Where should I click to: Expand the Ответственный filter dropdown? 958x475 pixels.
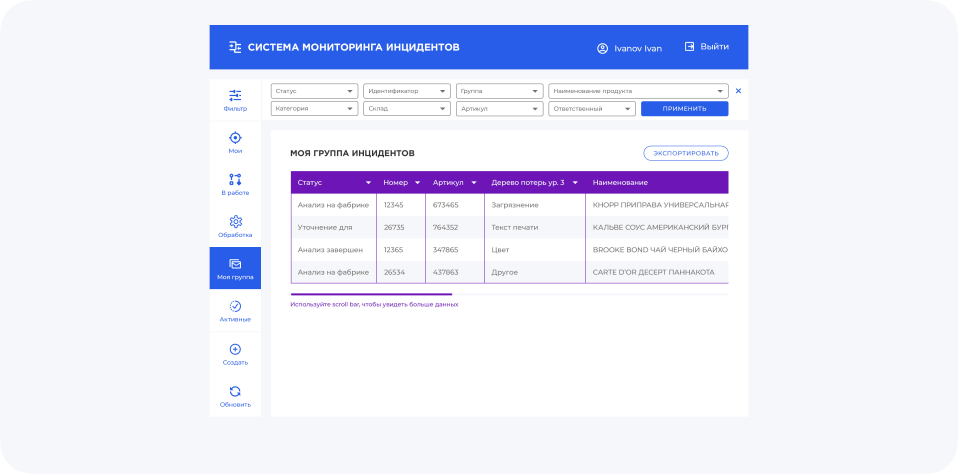[591, 109]
